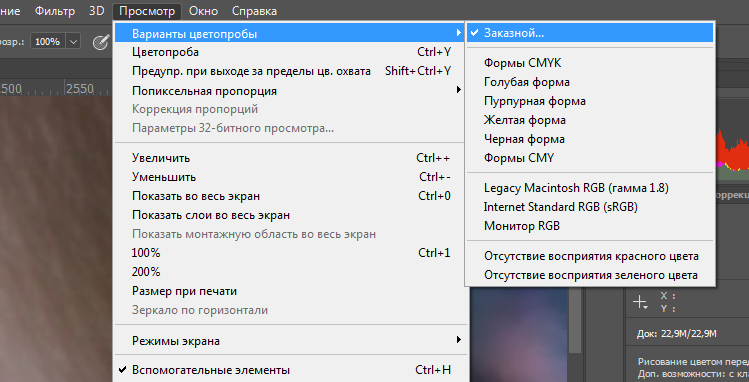
Task: Toggle the pressure-for-opacity brush icon
Action: [101, 42]
